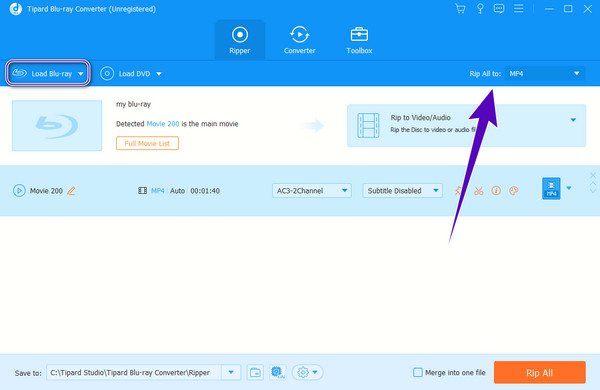Image resolution: width=600 pixels, height=390 pixels.
Task: Switch to the Ripper tab
Action: [x=240, y=40]
